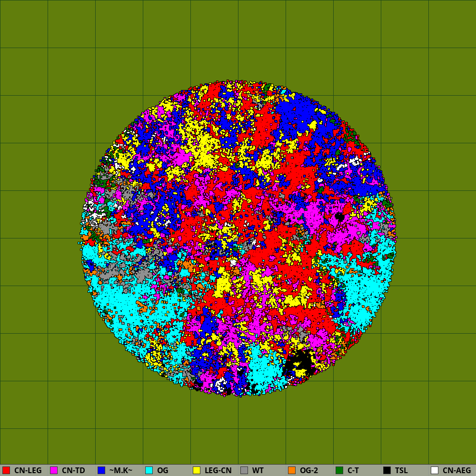Select the C-T legend label

(353, 471)
